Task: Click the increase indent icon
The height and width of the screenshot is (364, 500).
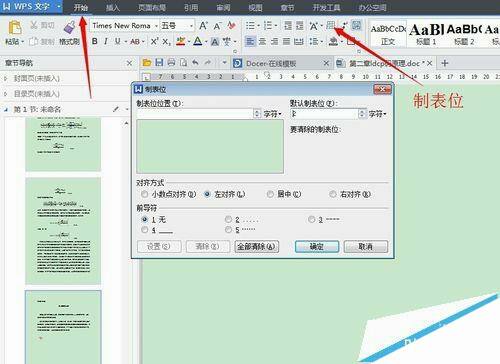Action: point(300,26)
